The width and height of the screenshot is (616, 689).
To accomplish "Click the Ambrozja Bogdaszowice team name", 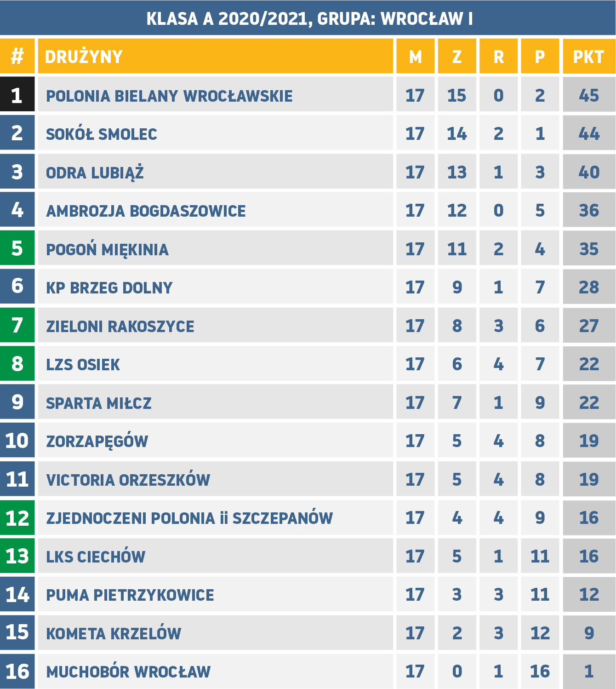I will point(146,211).
